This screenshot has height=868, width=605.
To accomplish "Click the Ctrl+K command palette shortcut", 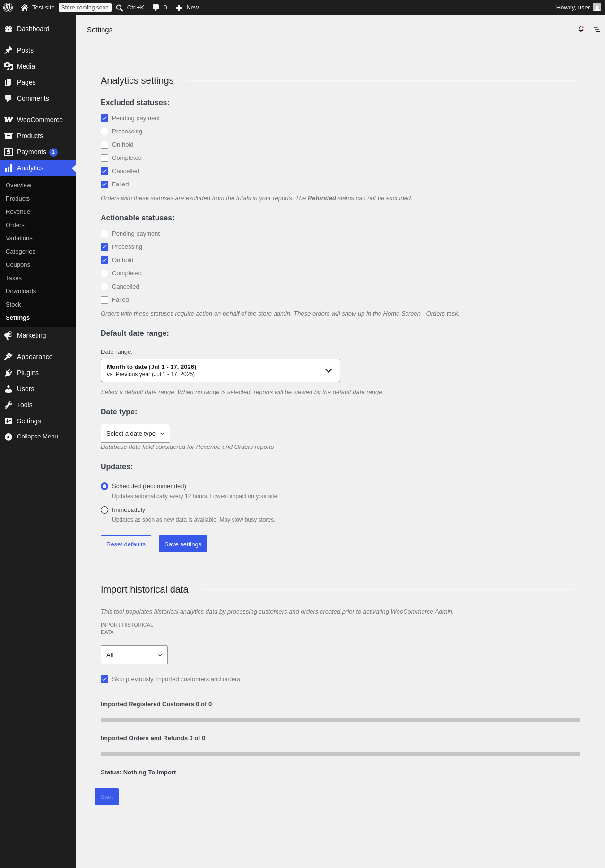I will [136, 8].
